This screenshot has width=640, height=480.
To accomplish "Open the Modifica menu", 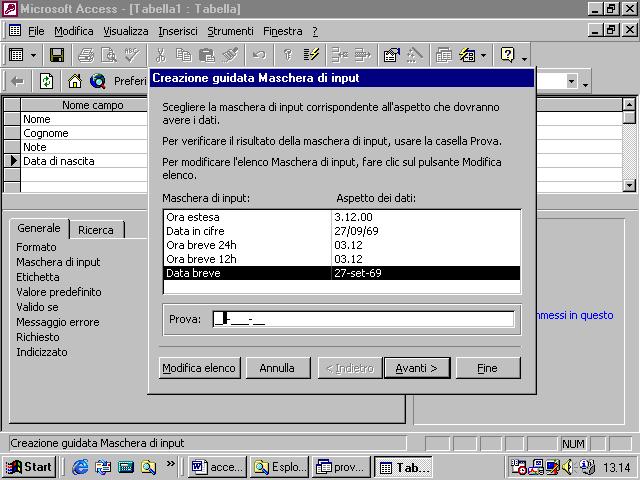I will 74,31.
